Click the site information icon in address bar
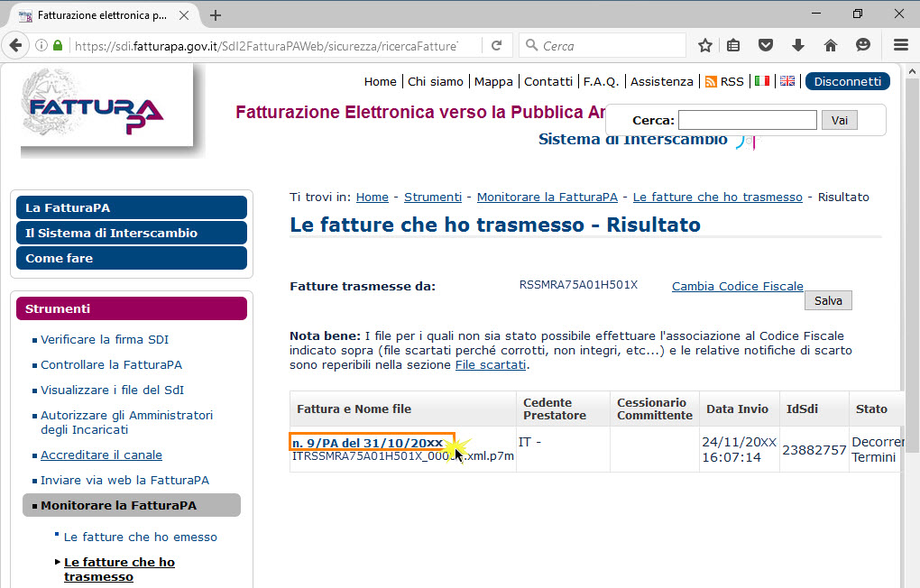This screenshot has height=588, width=920. point(41,45)
